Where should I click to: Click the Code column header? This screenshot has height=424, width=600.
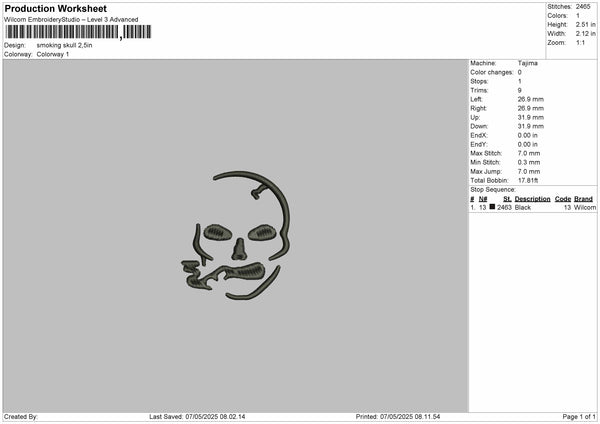tap(563, 199)
